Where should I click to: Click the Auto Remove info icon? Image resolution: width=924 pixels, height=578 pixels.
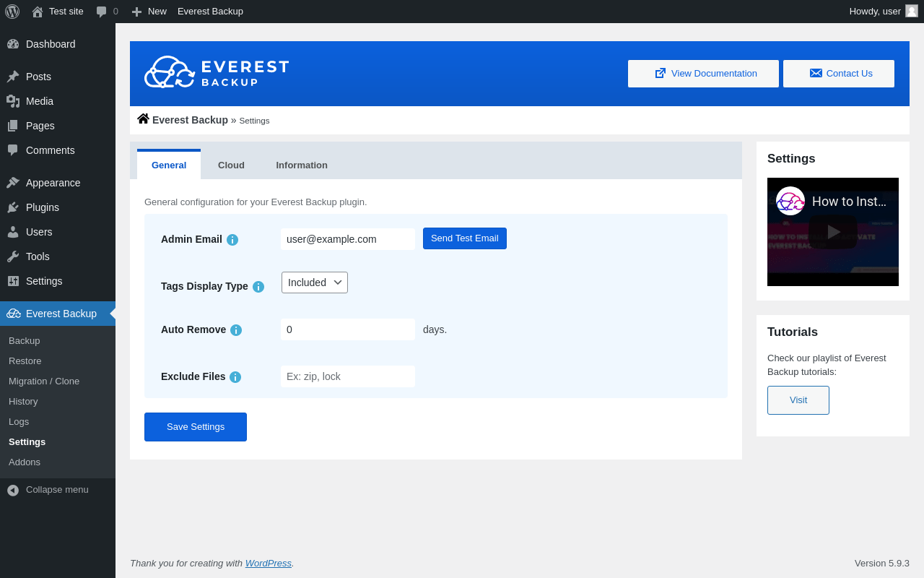click(236, 330)
